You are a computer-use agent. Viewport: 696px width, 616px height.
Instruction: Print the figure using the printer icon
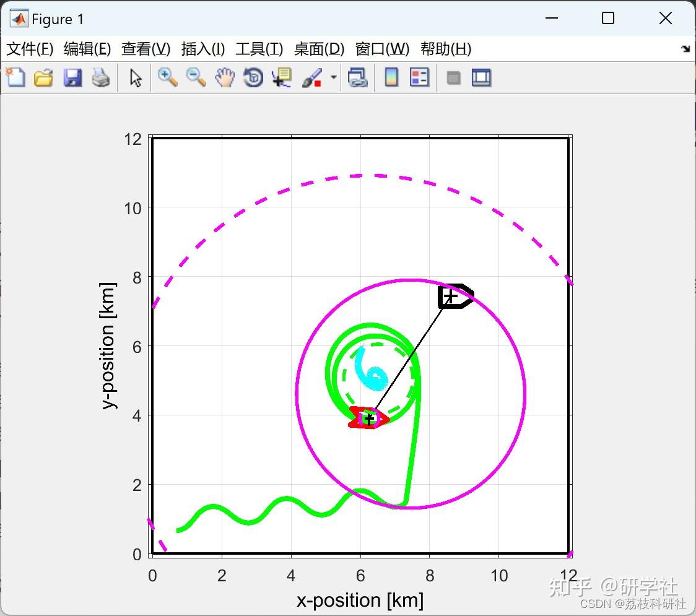click(x=101, y=77)
